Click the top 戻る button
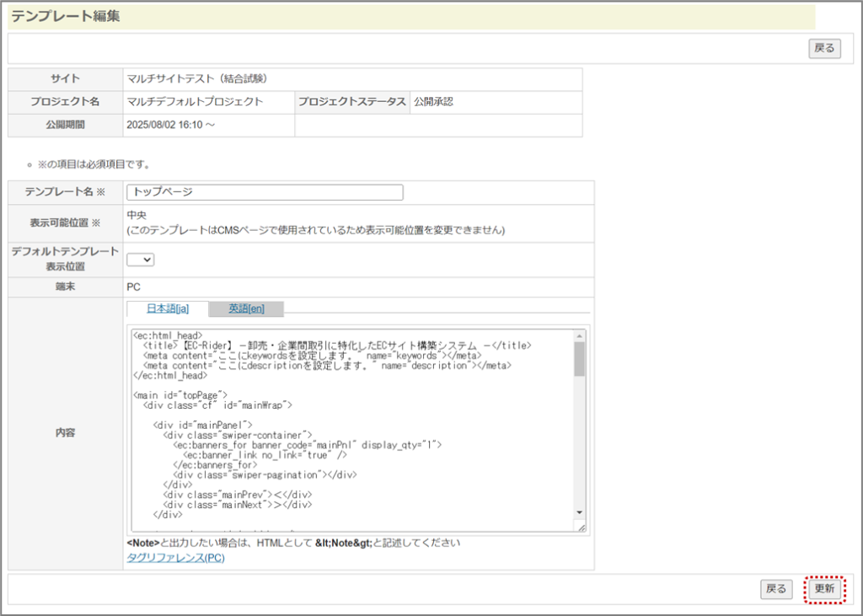Image resolution: width=863 pixels, height=616 pixels. point(823,49)
